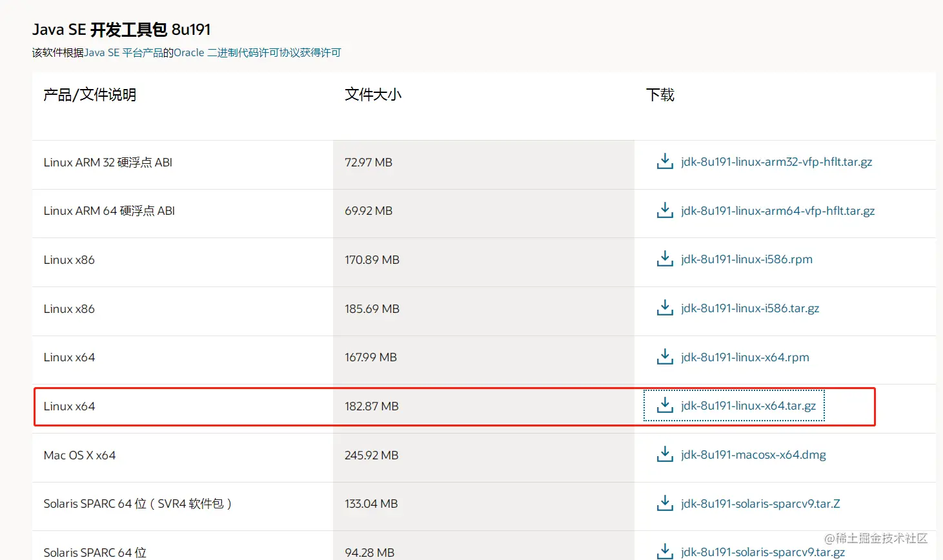
Task: Select the 下载 column header
Action: tap(660, 95)
